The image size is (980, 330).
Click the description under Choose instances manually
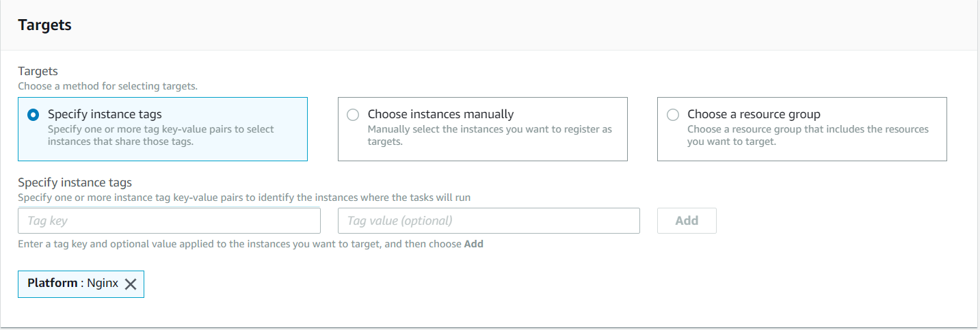489,135
